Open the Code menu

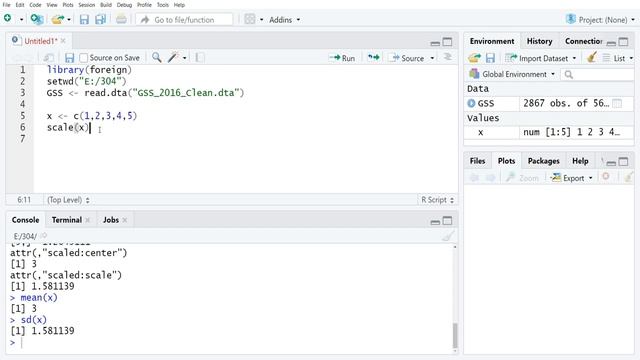[35, 5]
